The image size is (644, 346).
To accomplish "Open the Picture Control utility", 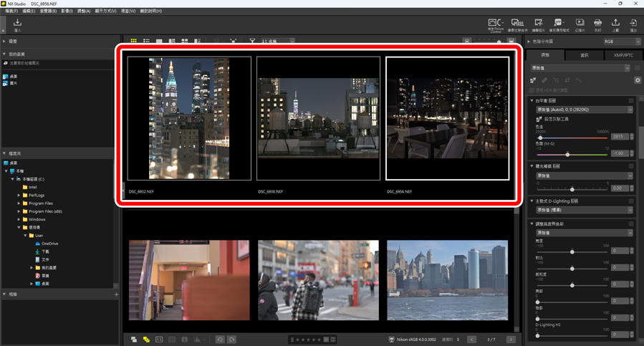I will pos(495,25).
